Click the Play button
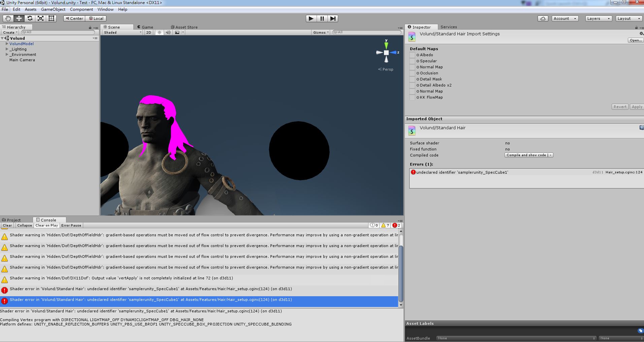644x342 pixels. point(311,19)
